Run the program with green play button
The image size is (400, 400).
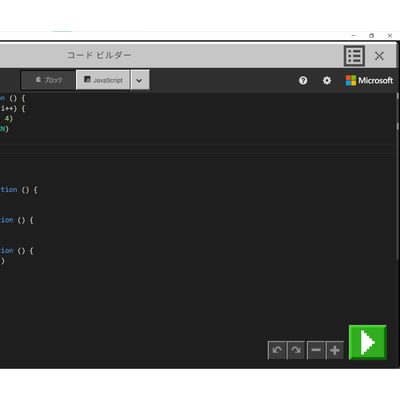point(368,342)
